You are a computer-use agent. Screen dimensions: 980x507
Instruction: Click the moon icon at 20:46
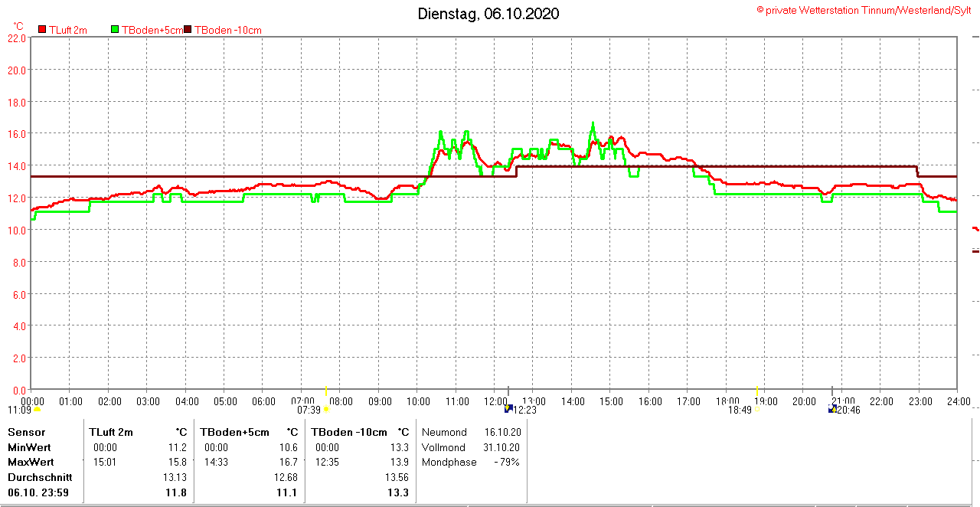832,409
